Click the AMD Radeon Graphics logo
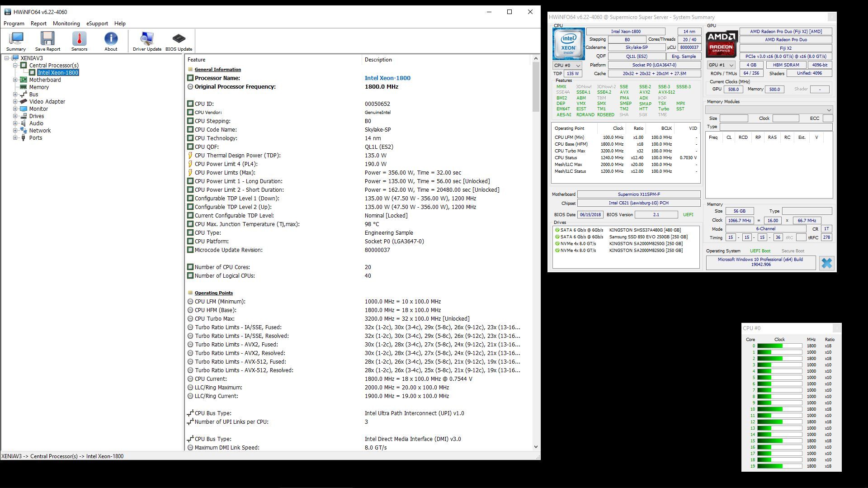Image resolution: width=868 pixels, height=488 pixels. pyautogui.click(x=722, y=44)
